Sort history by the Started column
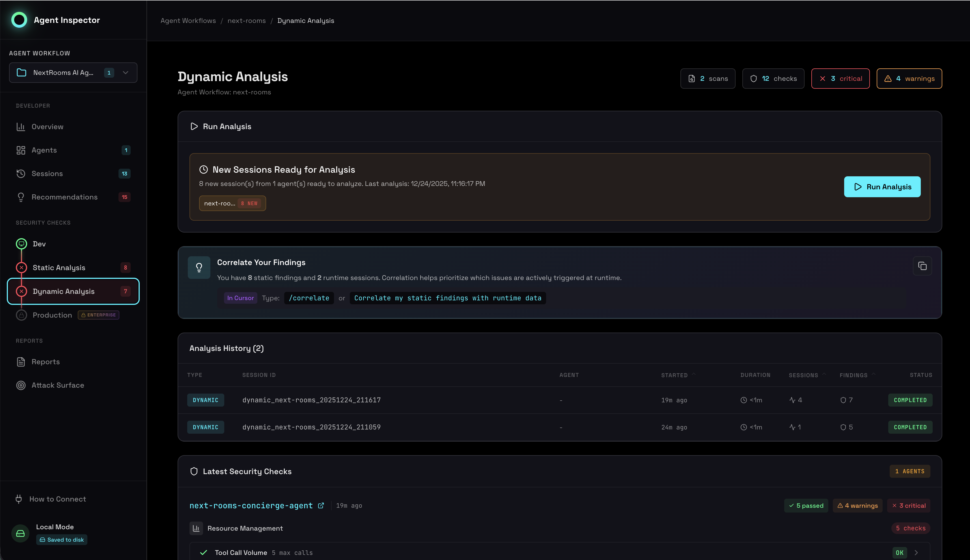The width and height of the screenshot is (970, 560). [x=674, y=375]
